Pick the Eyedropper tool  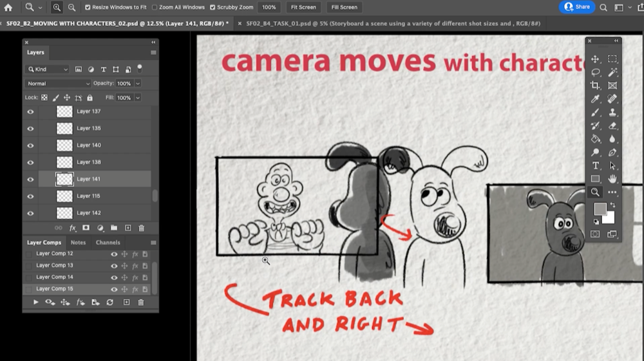(596, 99)
